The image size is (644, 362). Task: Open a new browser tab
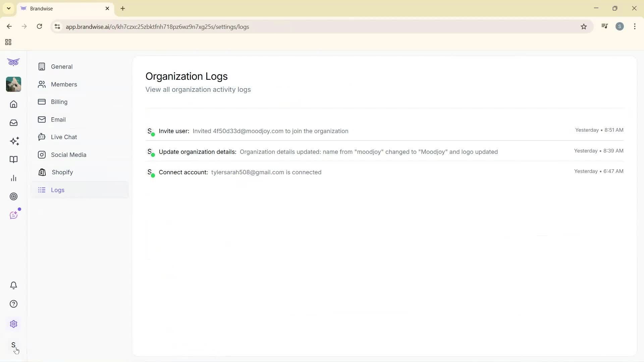point(122,8)
